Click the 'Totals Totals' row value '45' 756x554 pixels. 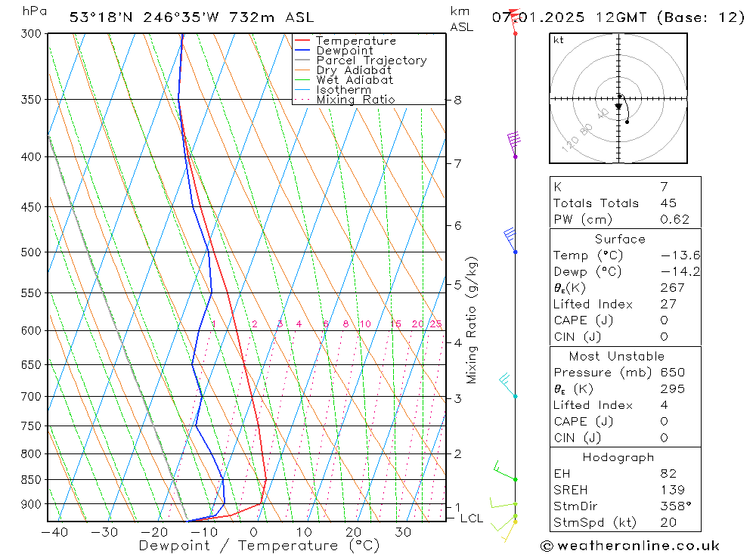[668, 203]
